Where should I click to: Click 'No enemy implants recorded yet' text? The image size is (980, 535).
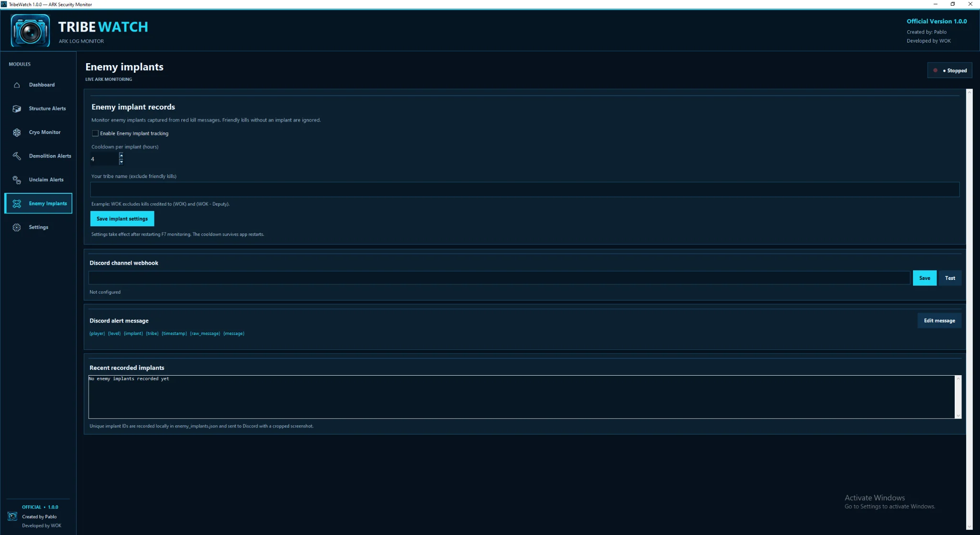129,379
